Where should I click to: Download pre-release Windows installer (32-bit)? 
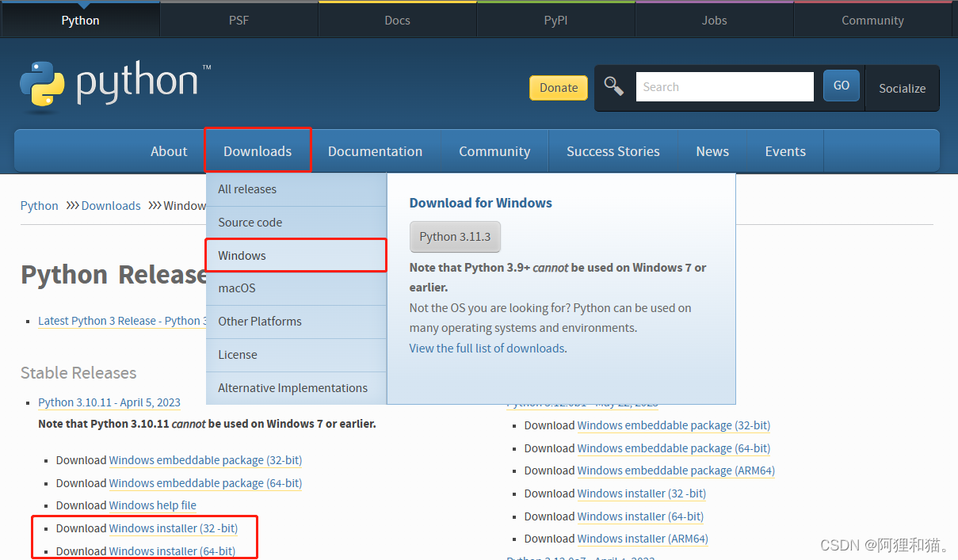(x=642, y=493)
